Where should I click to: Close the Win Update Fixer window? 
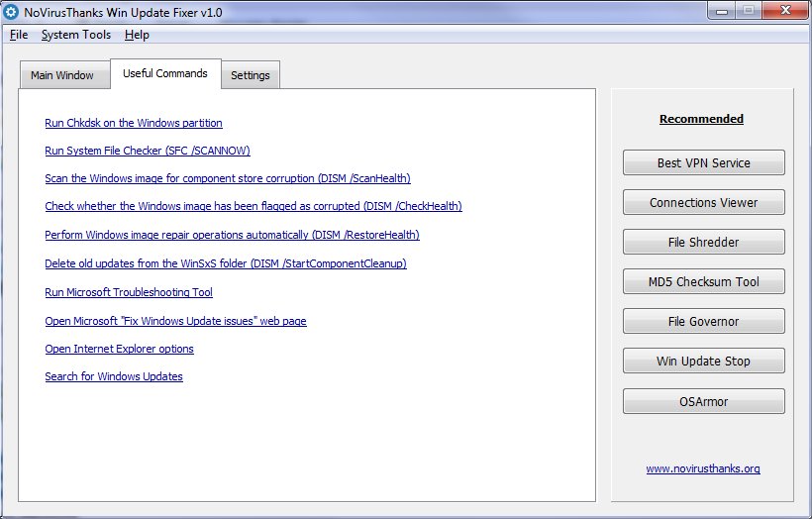click(785, 10)
